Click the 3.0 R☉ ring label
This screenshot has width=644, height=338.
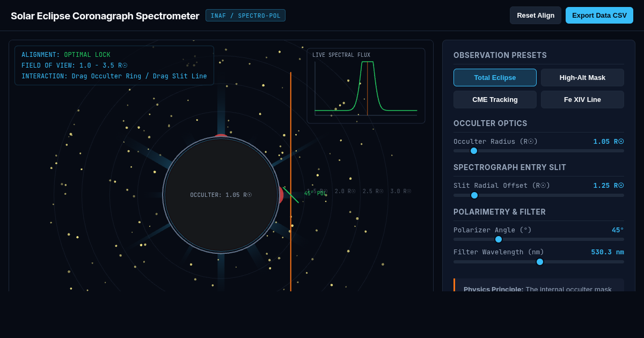click(x=401, y=191)
